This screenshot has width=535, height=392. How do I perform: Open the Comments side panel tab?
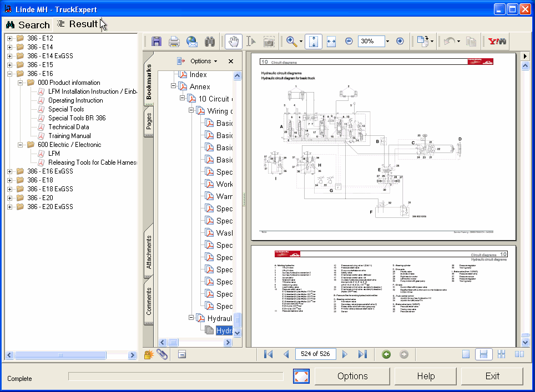149,301
